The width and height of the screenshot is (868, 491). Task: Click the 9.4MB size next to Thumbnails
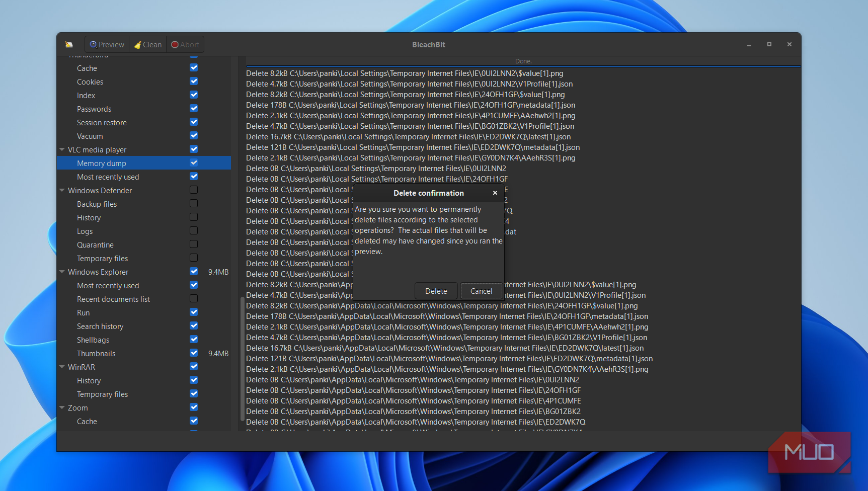218,354
